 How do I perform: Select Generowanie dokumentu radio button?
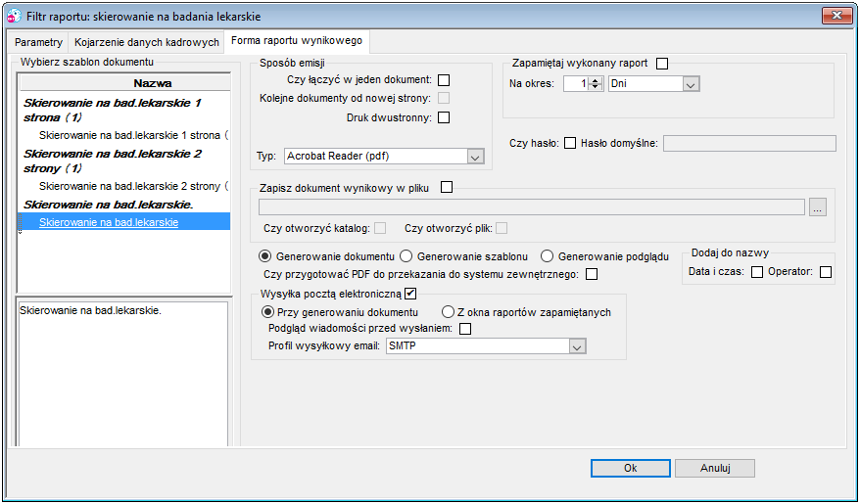(x=265, y=255)
